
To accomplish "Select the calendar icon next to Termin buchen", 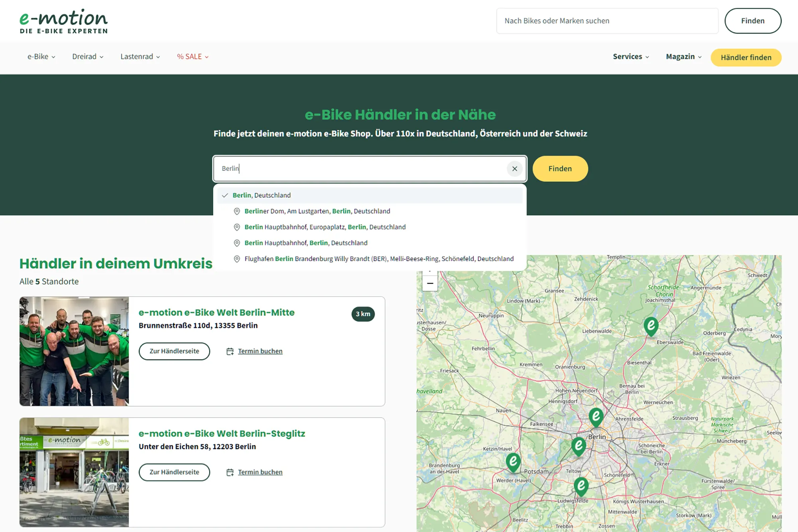I will tap(230, 351).
